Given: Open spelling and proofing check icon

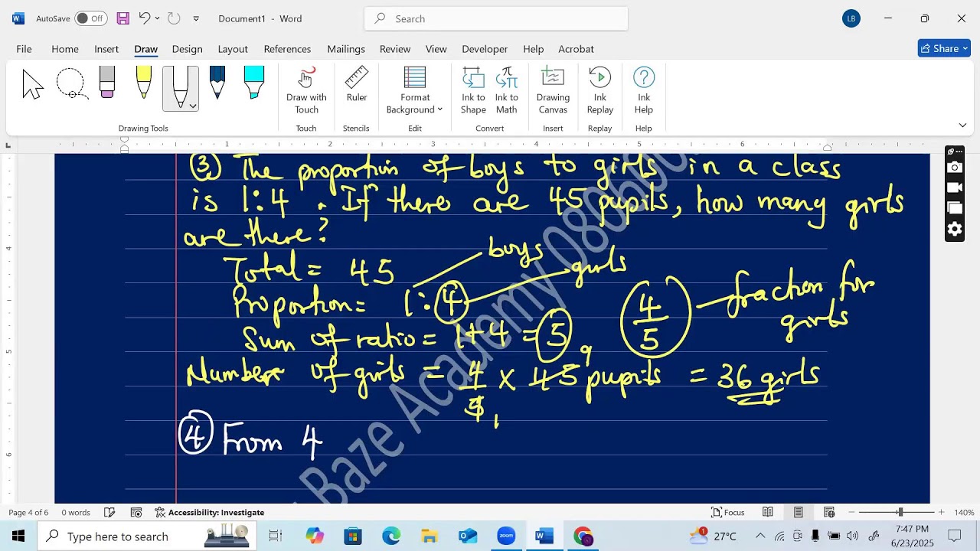Looking at the screenshot, I should 109,512.
